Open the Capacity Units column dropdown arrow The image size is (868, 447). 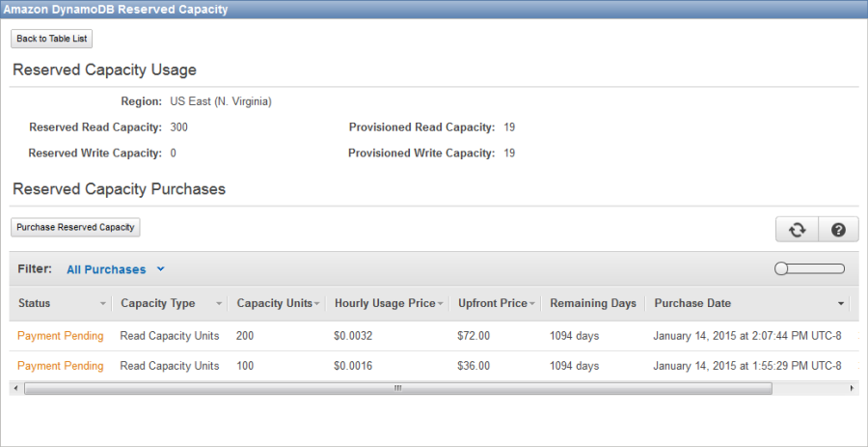[x=317, y=304]
